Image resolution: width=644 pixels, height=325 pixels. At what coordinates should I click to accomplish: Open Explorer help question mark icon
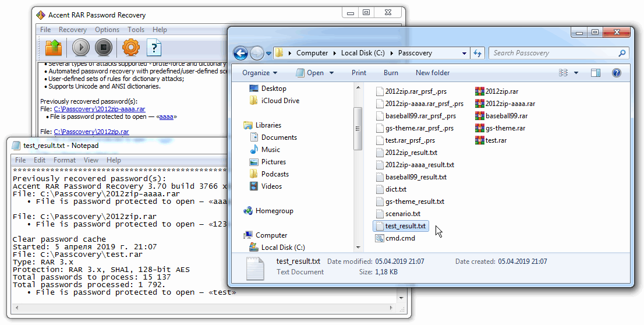pos(616,73)
